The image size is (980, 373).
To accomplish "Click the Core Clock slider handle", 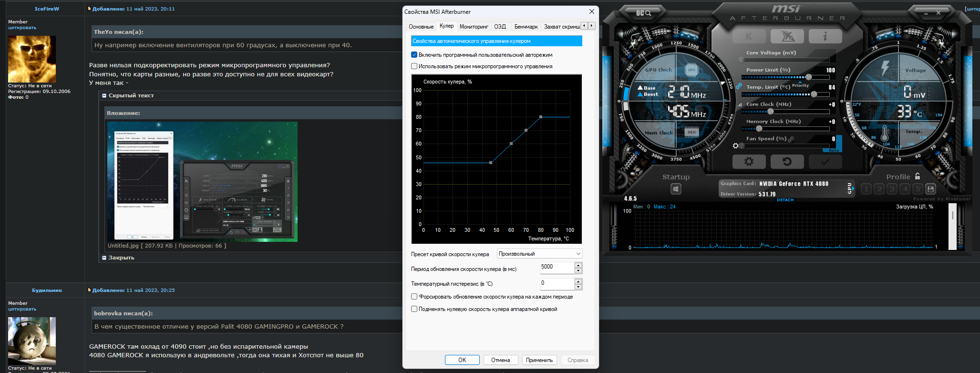I will (x=771, y=111).
